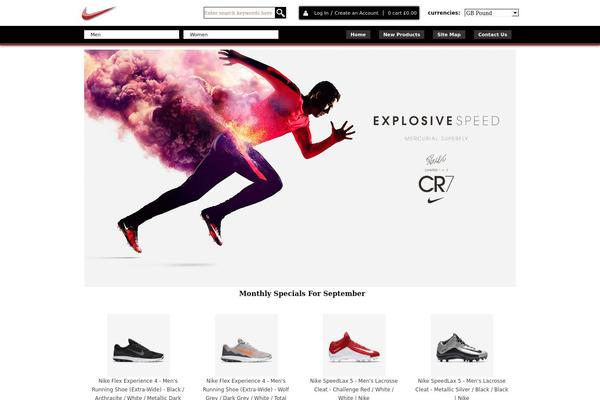Click the magnifying glass search icon
The image size is (600, 400).
coord(280,13)
